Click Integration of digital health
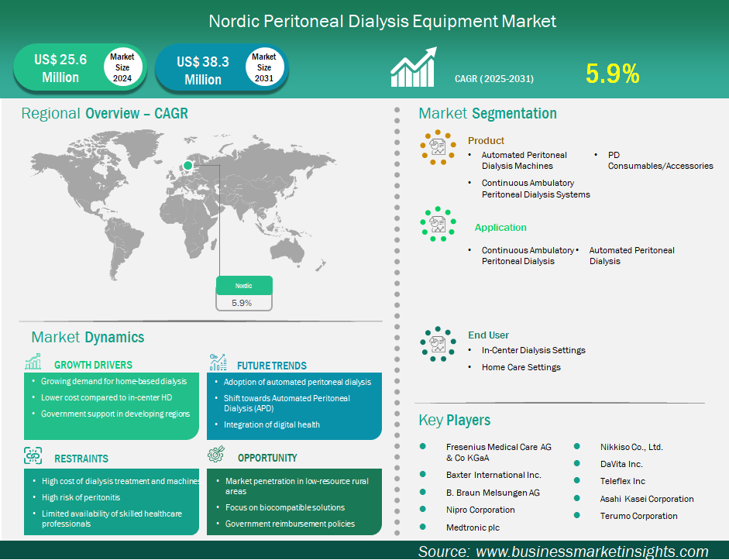Image resolution: width=729 pixels, height=560 pixels. click(x=271, y=424)
